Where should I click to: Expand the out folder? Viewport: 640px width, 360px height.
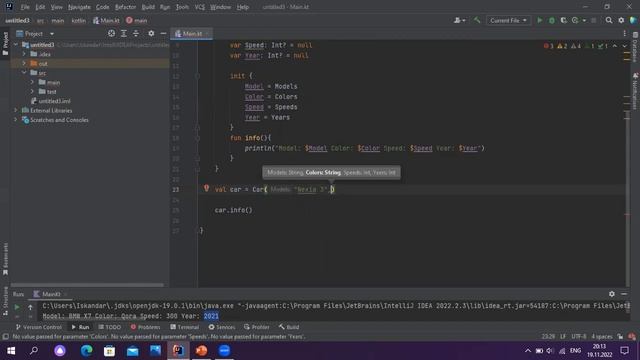click(24, 63)
